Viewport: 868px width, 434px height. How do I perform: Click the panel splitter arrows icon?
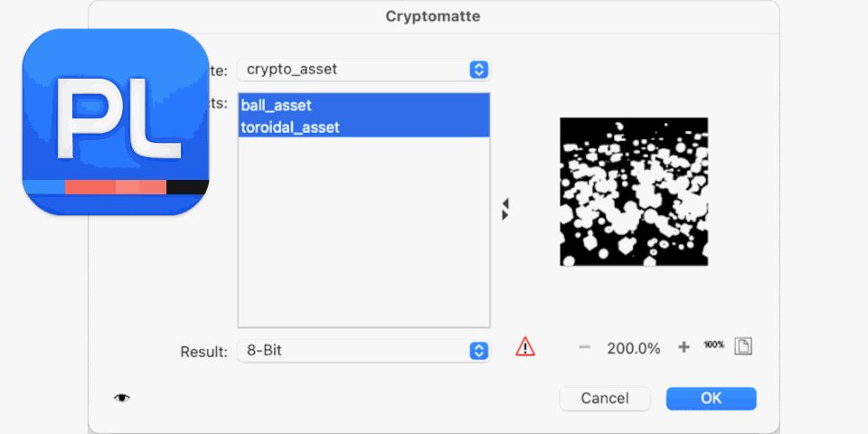click(x=505, y=209)
